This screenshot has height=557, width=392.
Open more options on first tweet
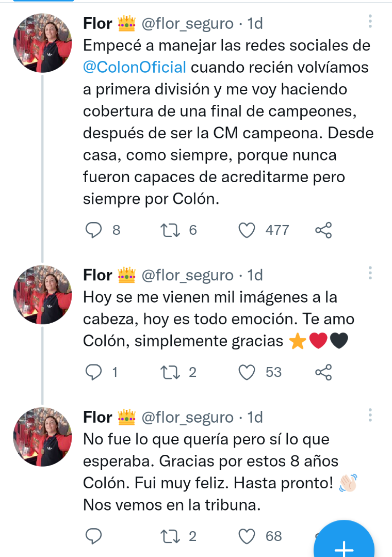(370, 22)
